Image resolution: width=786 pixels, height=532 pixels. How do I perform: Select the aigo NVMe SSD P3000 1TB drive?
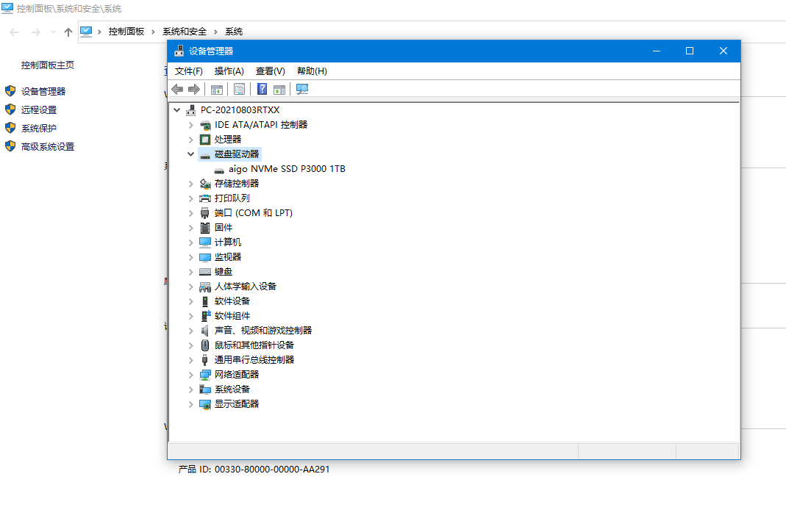tap(287, 169)
